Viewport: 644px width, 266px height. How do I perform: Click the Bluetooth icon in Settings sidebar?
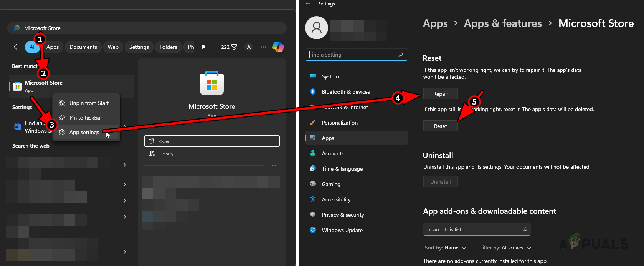[x=313, y=91]
